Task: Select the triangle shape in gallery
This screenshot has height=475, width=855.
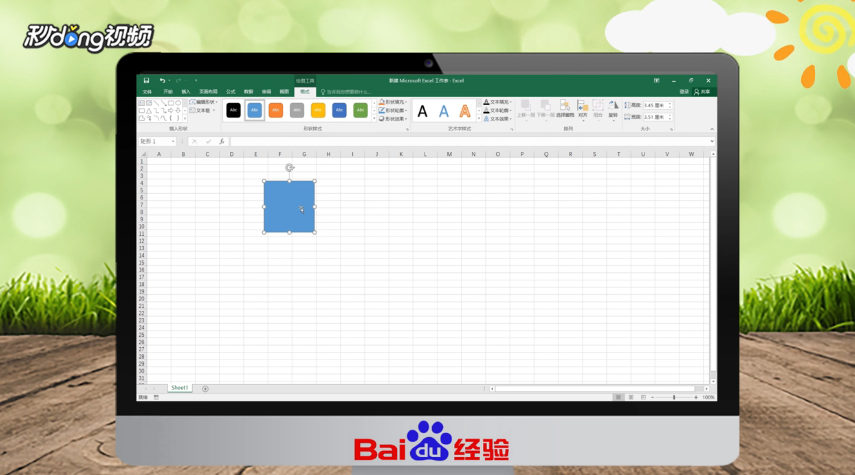Action: tap(149, 110)
